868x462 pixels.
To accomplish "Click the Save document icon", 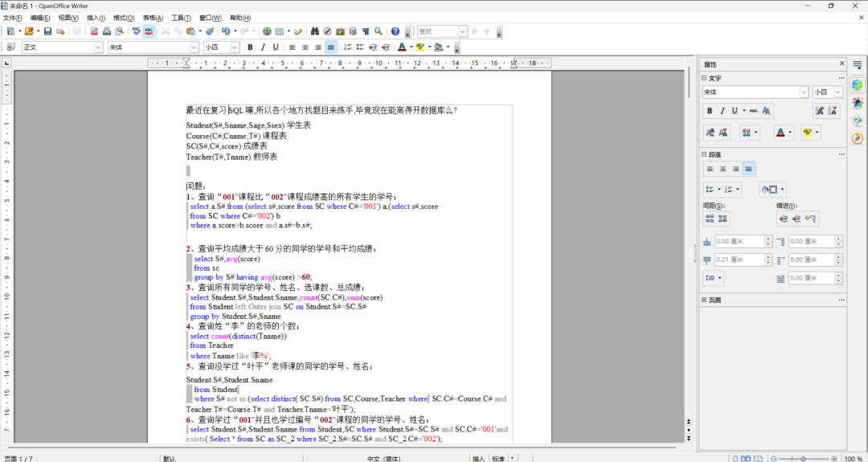I will tap(47, 31).
